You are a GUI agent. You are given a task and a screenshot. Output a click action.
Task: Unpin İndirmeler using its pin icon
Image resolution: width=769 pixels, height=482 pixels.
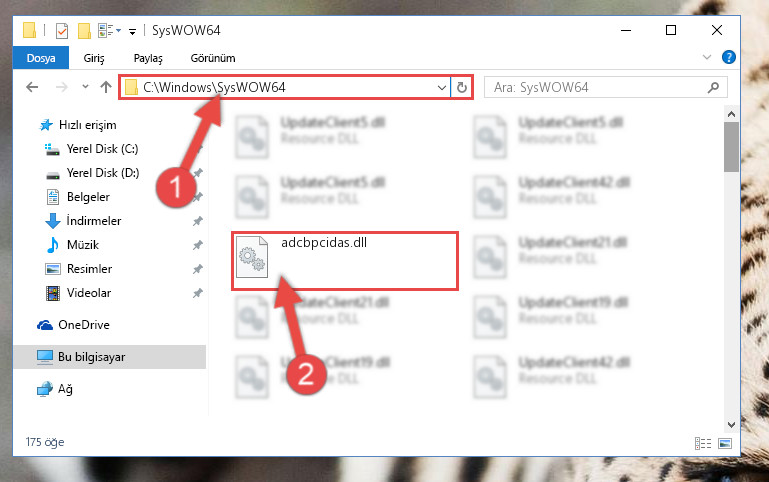197,221
